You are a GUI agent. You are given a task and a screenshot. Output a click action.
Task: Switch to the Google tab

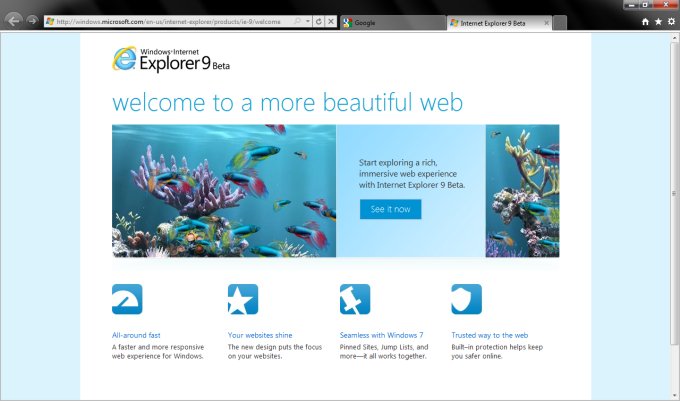[x=392, y=23]
